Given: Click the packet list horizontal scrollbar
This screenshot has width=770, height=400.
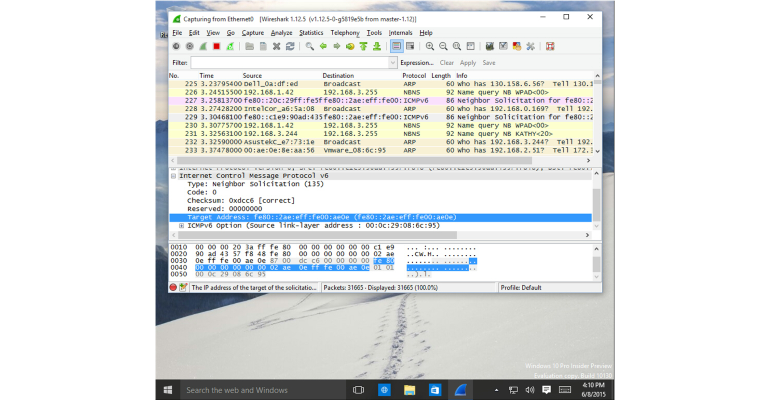Looking at the screenshot, I should [x=354, y=160].
